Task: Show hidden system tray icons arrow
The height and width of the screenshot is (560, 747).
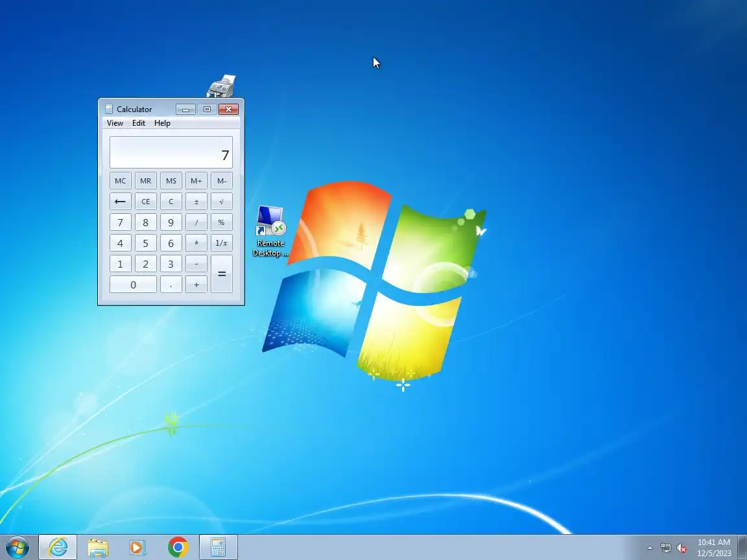Action: [x=650, y=548]
